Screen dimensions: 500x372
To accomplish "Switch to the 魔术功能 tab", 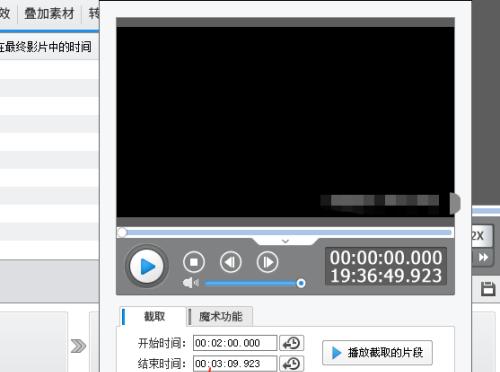I will pos(220,316).
